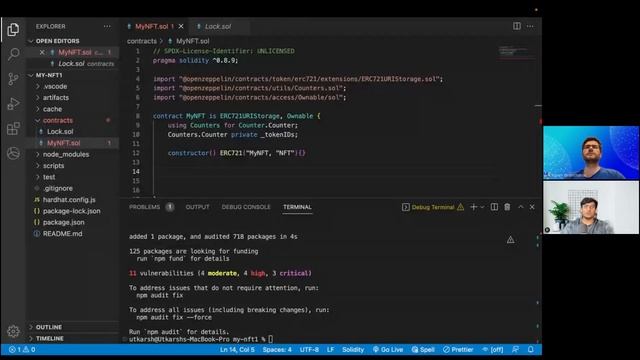Screen dimensions: 640x360
Task: Open the Manage settings gear
Action: click(x=13, y=331)
